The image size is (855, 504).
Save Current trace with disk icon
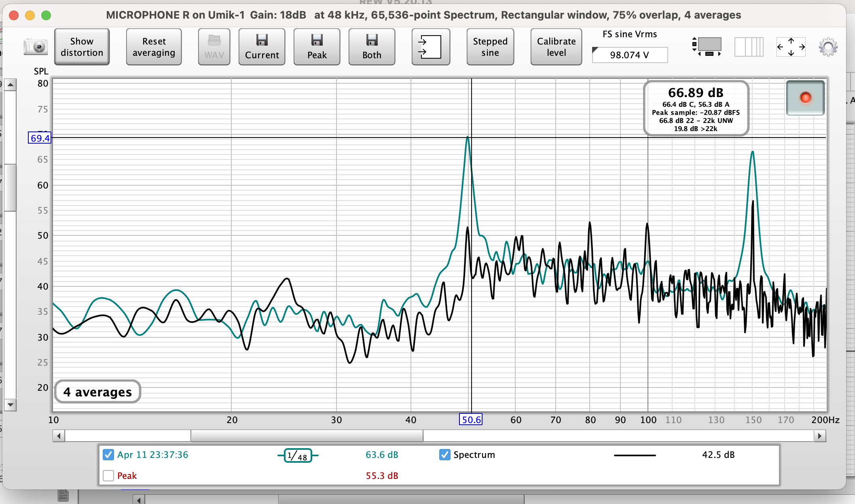tap(262, 47)
